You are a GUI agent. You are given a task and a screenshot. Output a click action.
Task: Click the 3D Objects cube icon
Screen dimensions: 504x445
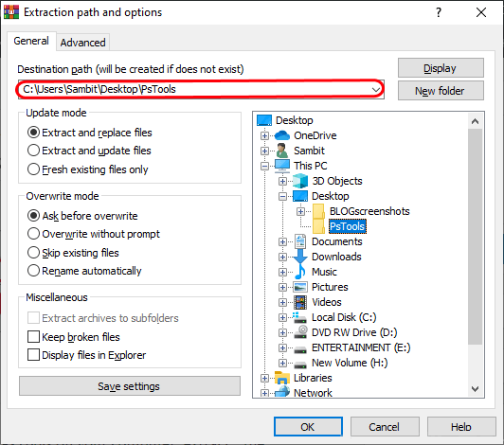tap(300, 181)
